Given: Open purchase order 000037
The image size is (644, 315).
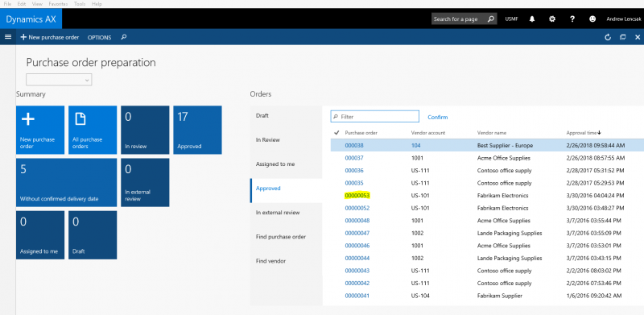Looking at the screenshot, I should 354,158.
